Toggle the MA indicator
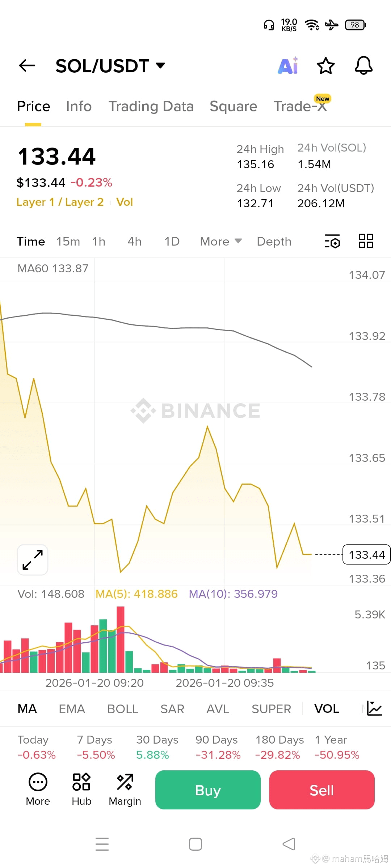Screen dimensions: 391x868 pos(27,709)
